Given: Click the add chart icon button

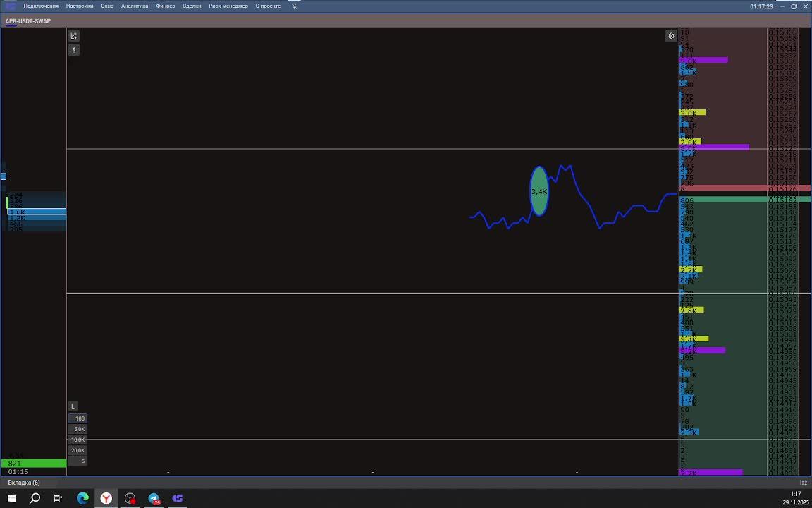Looking at the screenshot, I should pos(74,36).
